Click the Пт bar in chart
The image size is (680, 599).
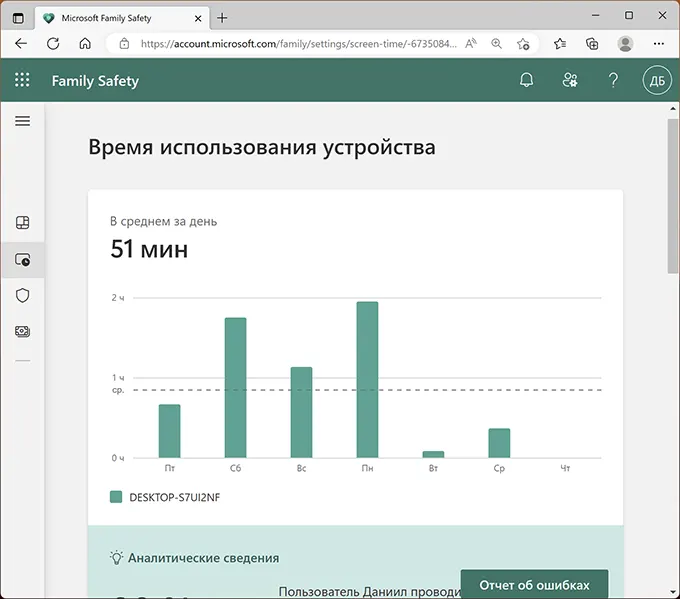click(x=170, y=431)
